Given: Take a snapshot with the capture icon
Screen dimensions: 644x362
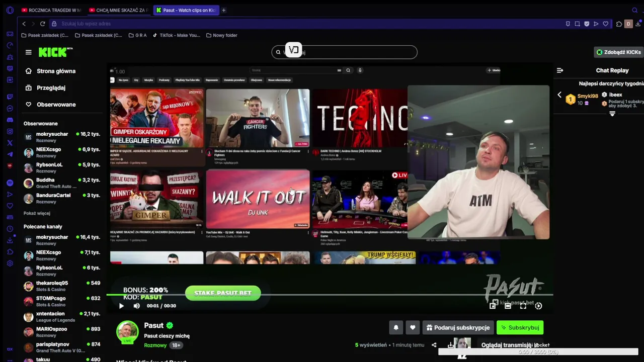Looking at the screenshot, I should pyautogui.click(x=577, y=24).
